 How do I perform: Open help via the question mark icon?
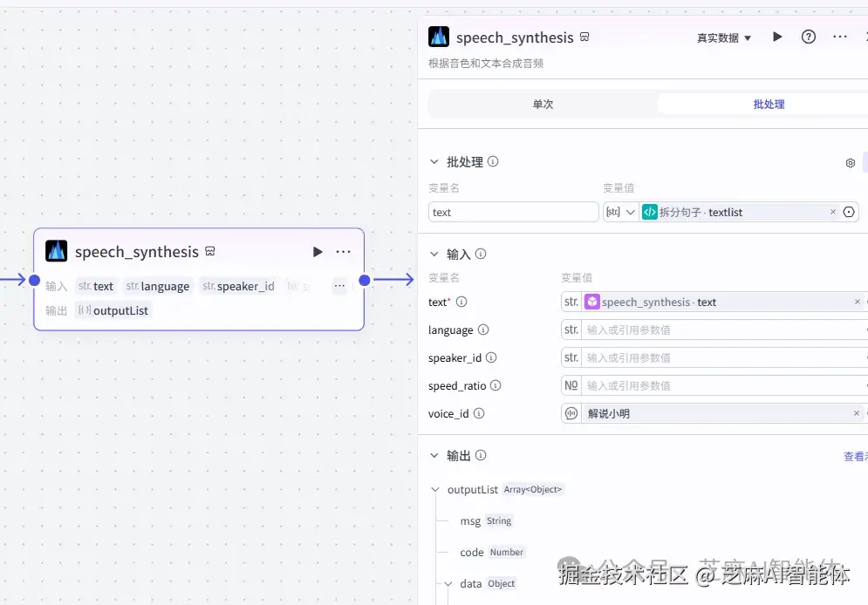tap(808, 37)
